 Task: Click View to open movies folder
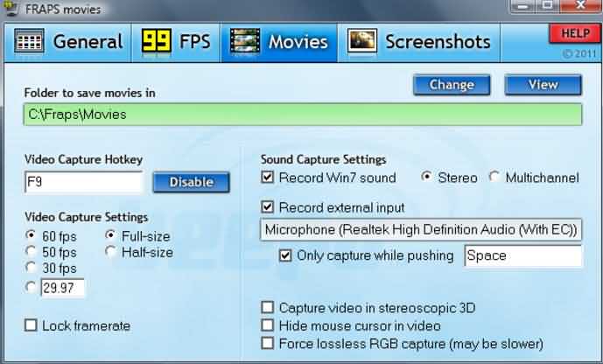543,85
